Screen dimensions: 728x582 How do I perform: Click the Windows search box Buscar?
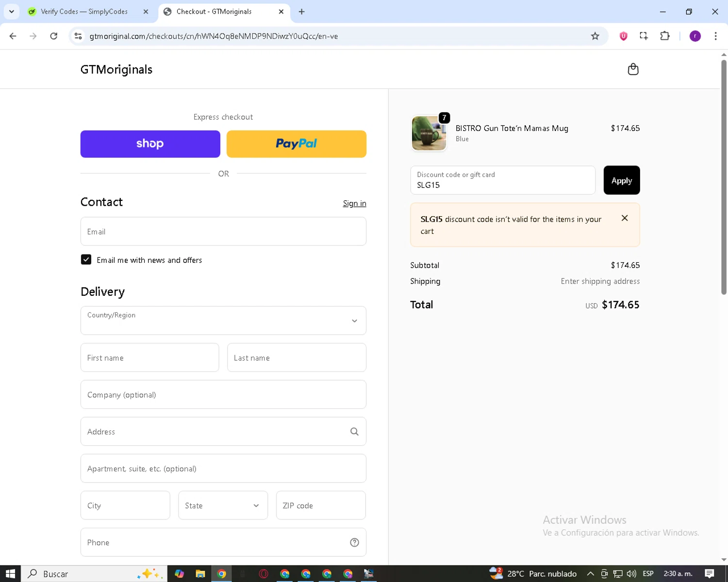pos(94,574)
